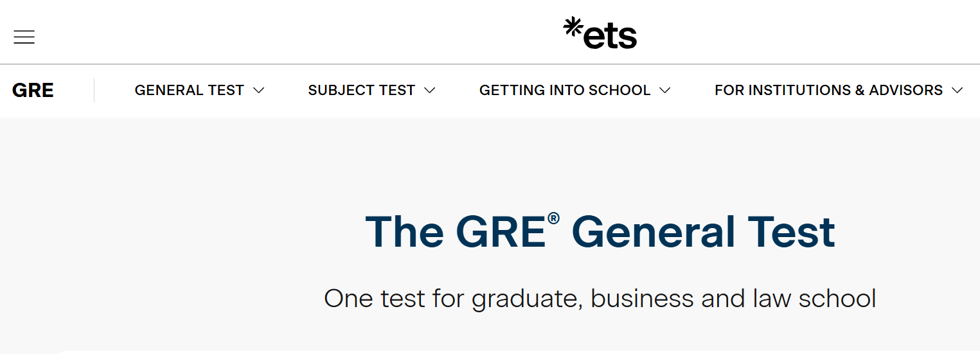Go to the GRE section home link

(33, 91)
